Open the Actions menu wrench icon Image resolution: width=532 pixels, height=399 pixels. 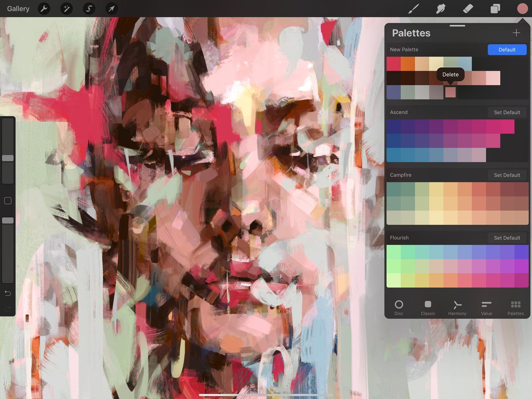coord(44,8)
